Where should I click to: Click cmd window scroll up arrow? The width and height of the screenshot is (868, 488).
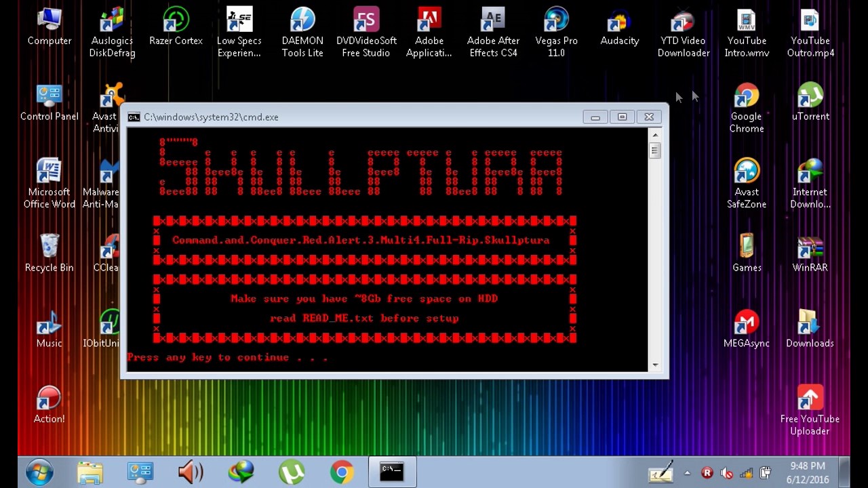click(655, 135)
